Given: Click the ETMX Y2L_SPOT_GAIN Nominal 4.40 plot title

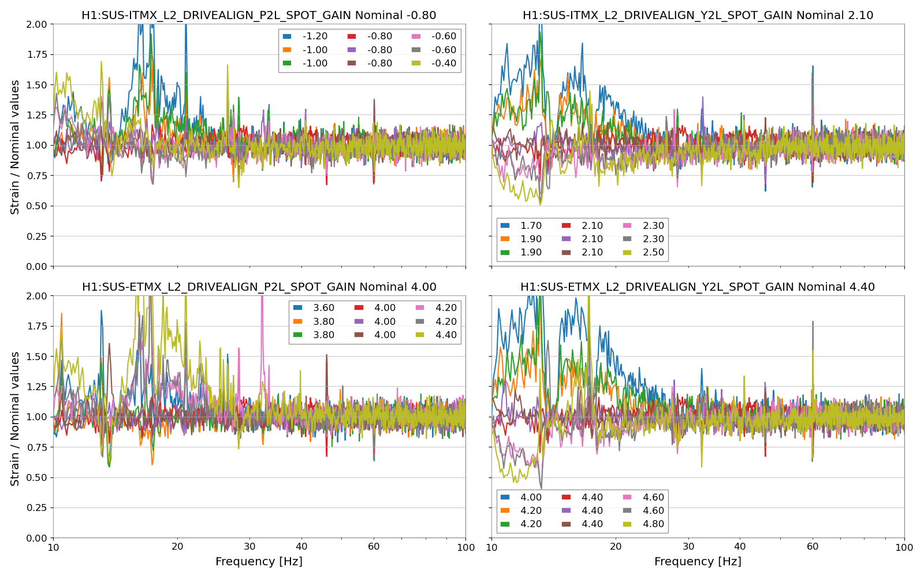Looking at the screenshot, I should click(x=698, y=287).
